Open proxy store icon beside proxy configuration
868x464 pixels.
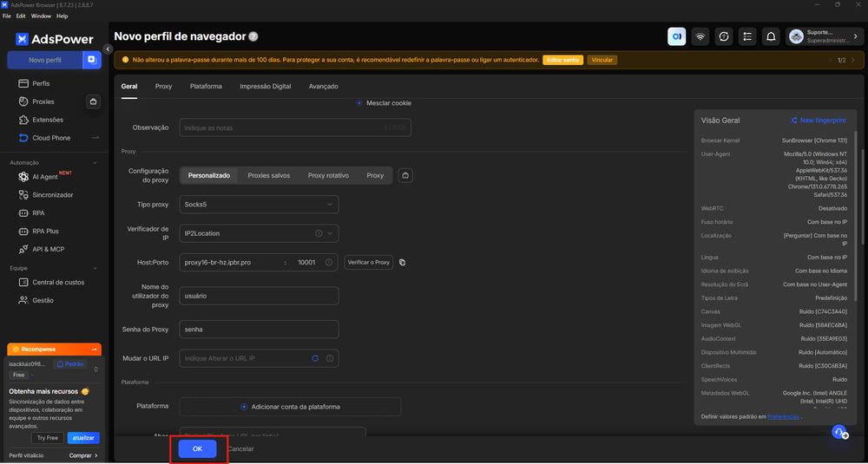405,175
